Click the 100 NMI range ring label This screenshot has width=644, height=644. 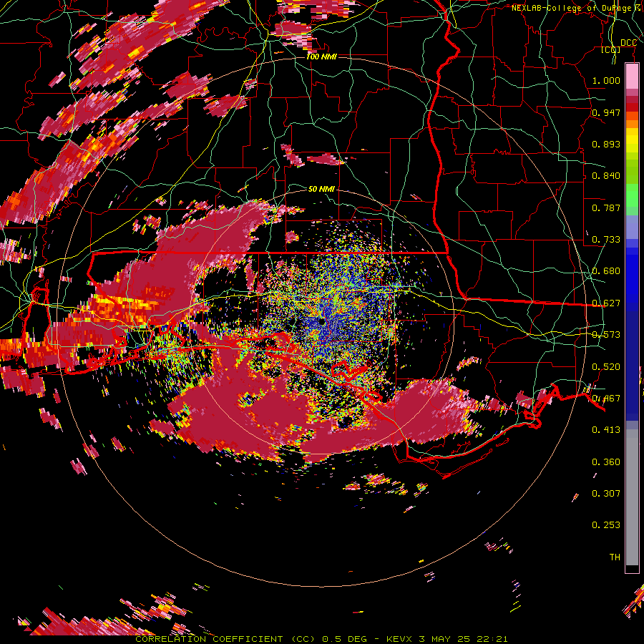[321, 57]
